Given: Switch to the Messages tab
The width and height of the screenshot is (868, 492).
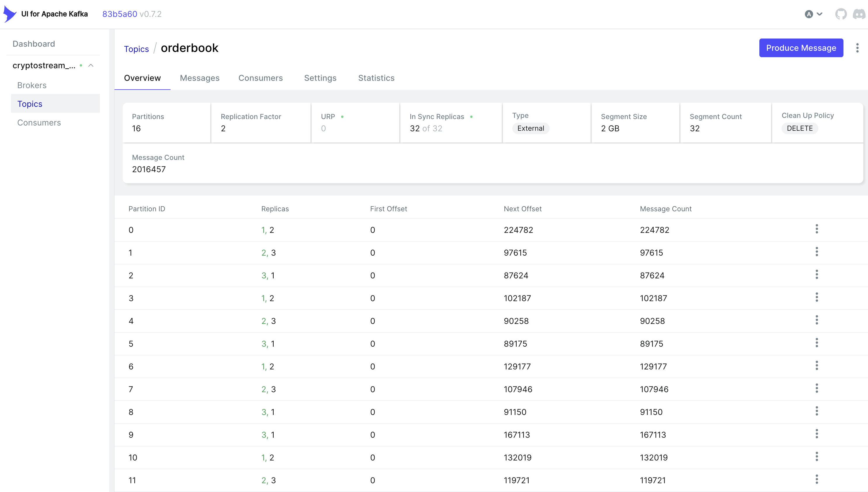Looking at the screenshot, I should 199,78.
